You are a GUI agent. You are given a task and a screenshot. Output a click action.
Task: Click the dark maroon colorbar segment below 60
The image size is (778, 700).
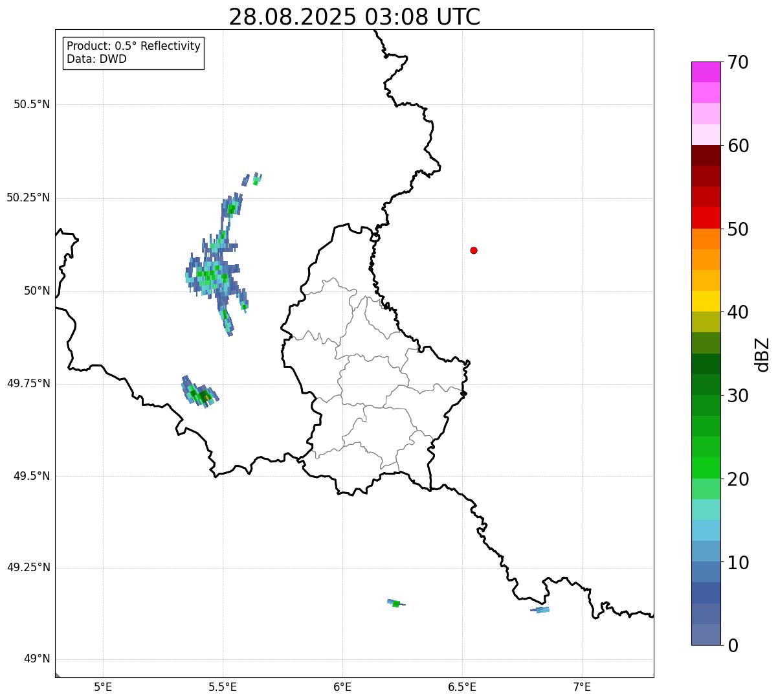[706, 155]
